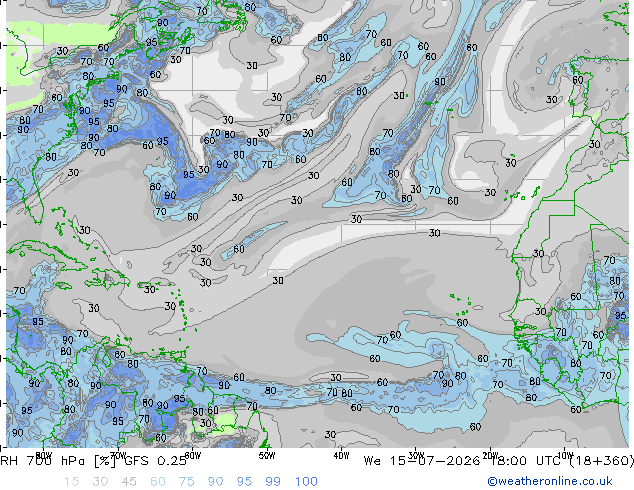
Task: Click legend value 45 in the color scale
Action: tap(129, 482)
